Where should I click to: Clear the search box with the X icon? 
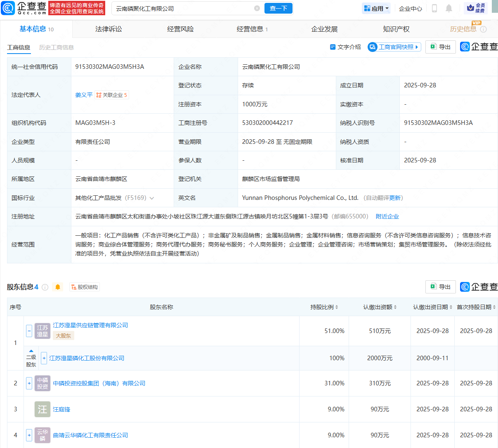(x=257, y=8)
